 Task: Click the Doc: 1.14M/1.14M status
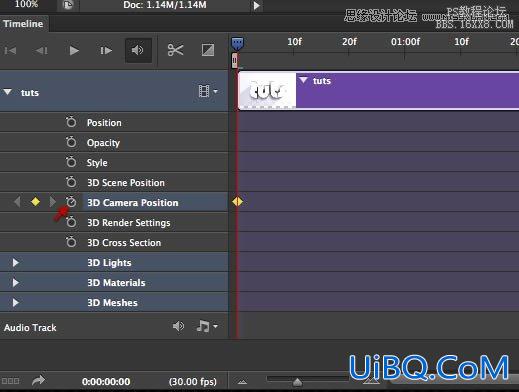(165, 5)
